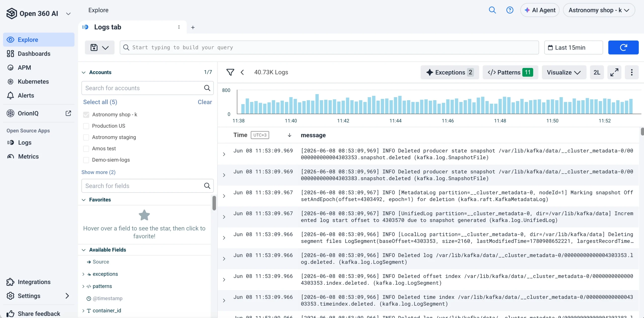Viewport: 644px width, 318px height.
Task: Check the Demo-siem-logs account
Action: click(86, 160)
